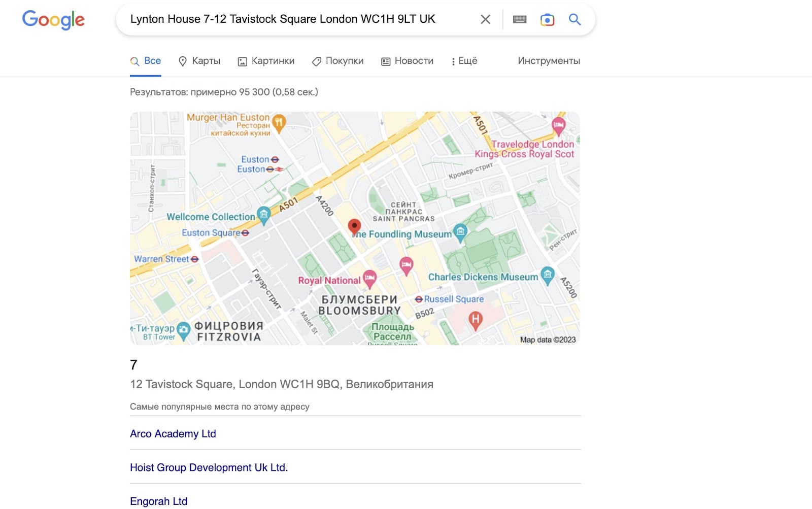Viewport: 812px width, 509px height.
Task: Search by image with camera icon
Action: point(547,19)
